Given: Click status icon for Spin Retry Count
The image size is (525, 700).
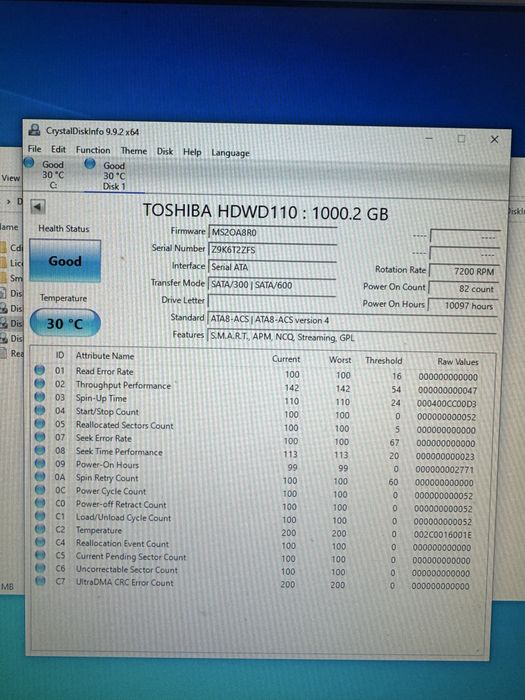Looking at the screenshot, I should (40, 476).
